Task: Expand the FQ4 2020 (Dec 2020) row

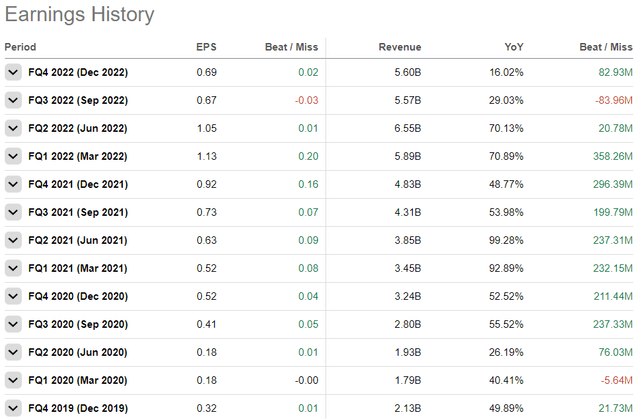Action: point(13,297)
